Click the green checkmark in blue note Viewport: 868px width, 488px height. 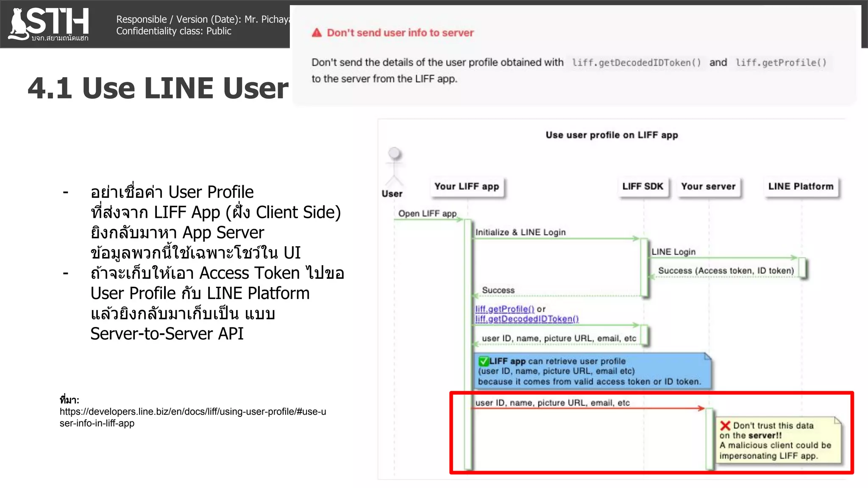pyautogui.click(x=483, y=361)
